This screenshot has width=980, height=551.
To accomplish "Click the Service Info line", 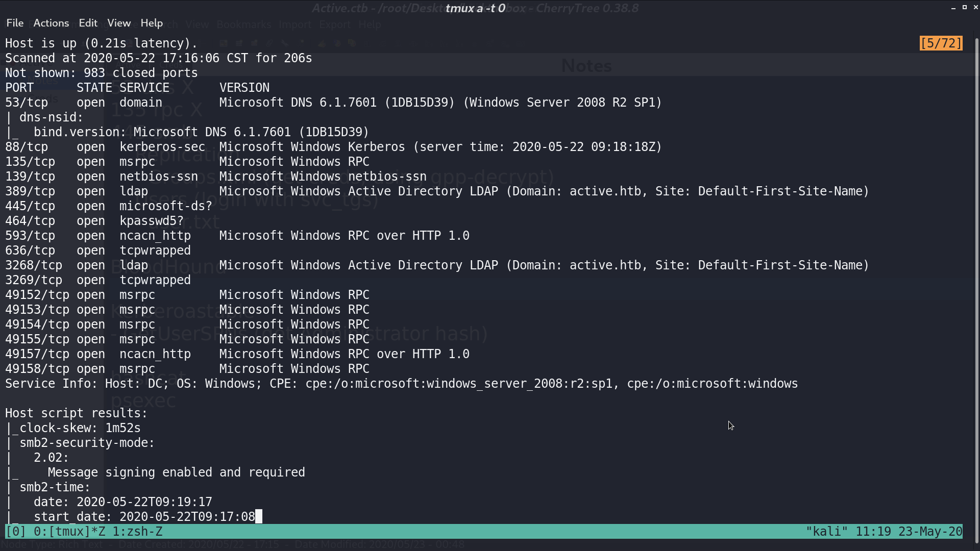I will [402, 384].
